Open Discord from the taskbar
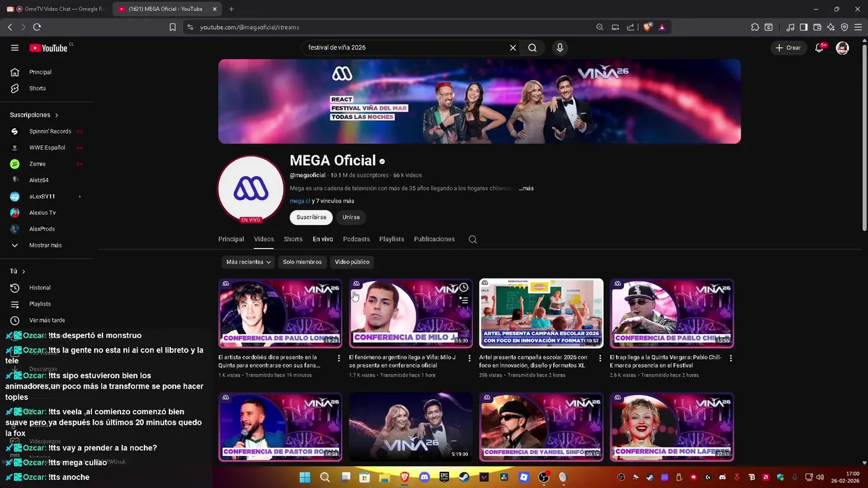 (x=425, y=477)
